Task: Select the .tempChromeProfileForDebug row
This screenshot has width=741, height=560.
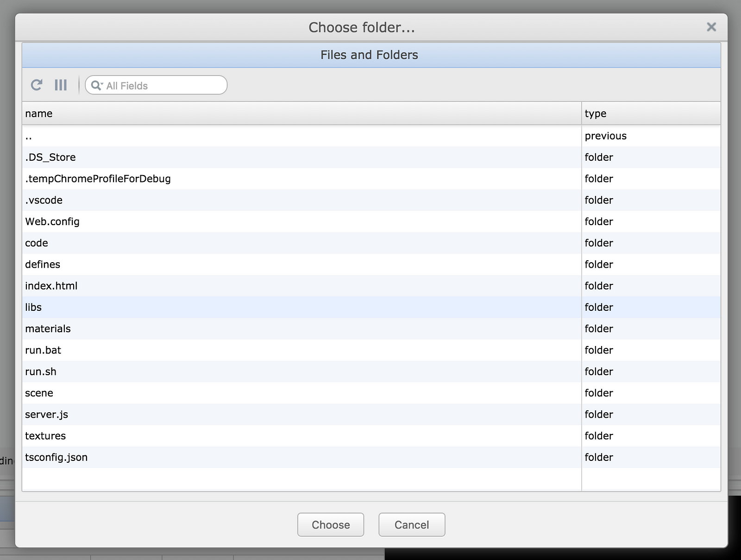Action: pyautogui.click(x=371, y=179)
